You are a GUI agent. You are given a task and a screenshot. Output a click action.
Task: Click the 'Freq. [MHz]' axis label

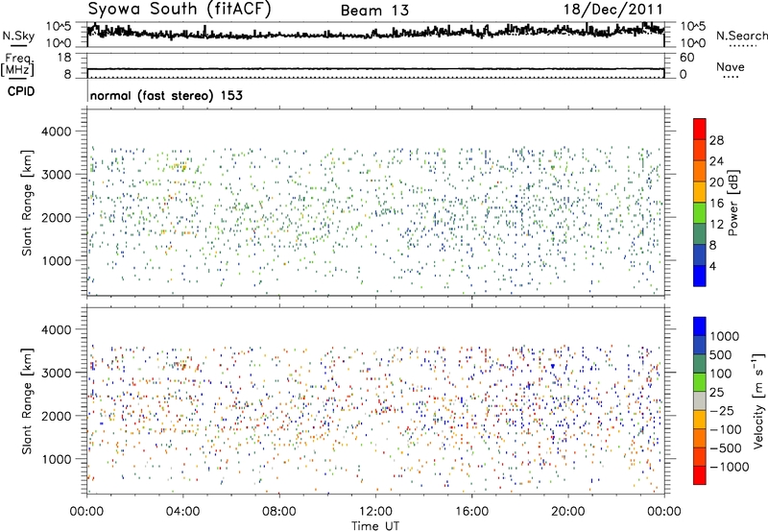(17, 64)
